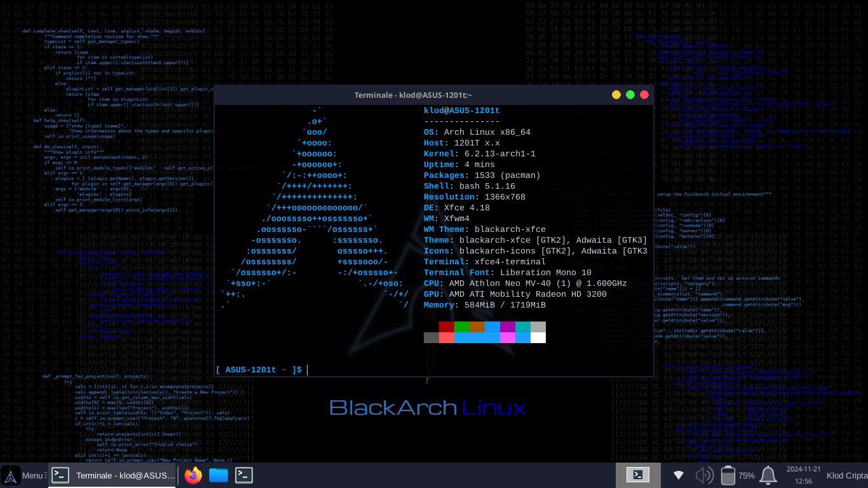Click the Menu label in the panel
This screenshot has width=868, height=488.
tap(32, 475)
